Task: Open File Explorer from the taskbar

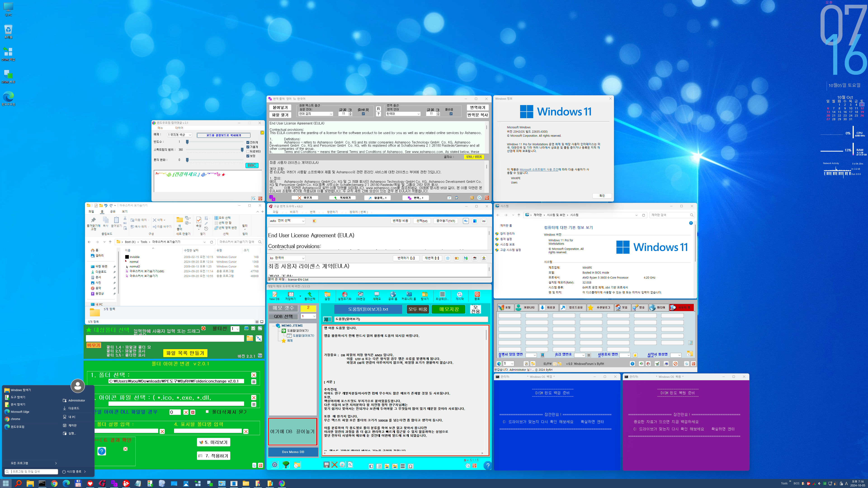Action: 30,483
